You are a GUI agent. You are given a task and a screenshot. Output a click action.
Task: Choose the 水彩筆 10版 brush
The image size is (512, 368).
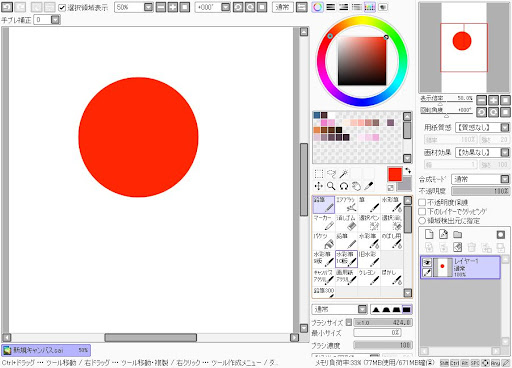pyautogui.click(x=346, y=259)
